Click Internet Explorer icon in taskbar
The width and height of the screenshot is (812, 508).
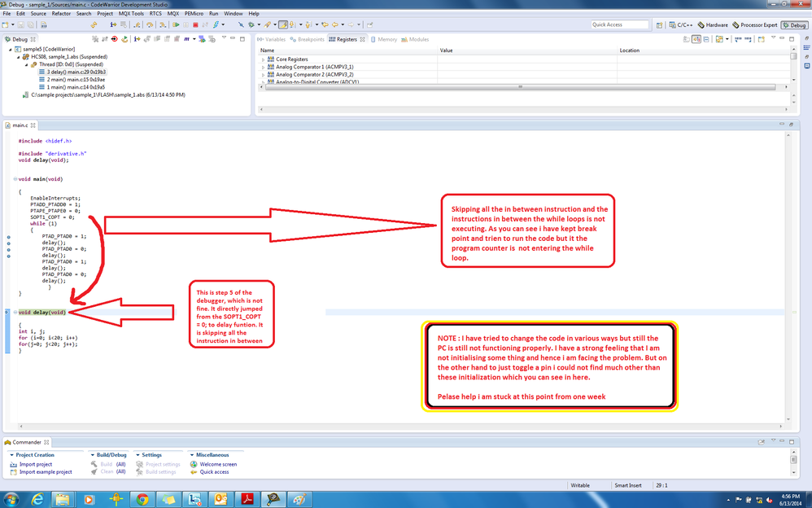pos(37,499)
